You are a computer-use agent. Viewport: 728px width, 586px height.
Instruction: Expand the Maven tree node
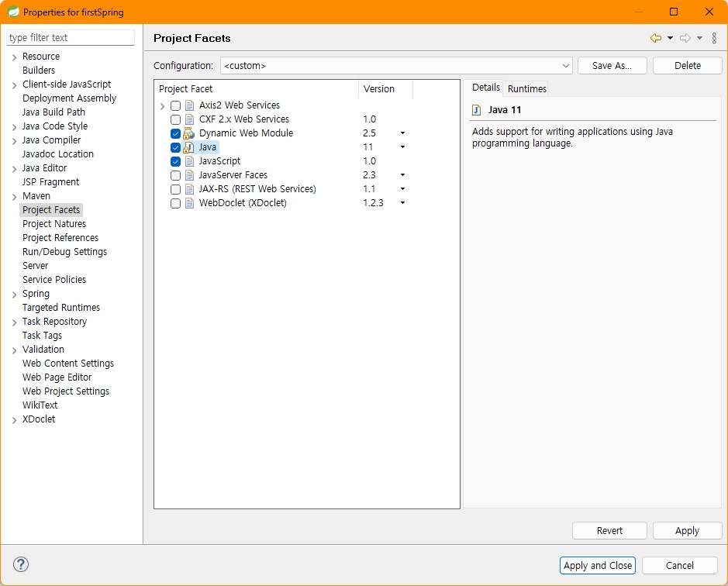(15, 197)
